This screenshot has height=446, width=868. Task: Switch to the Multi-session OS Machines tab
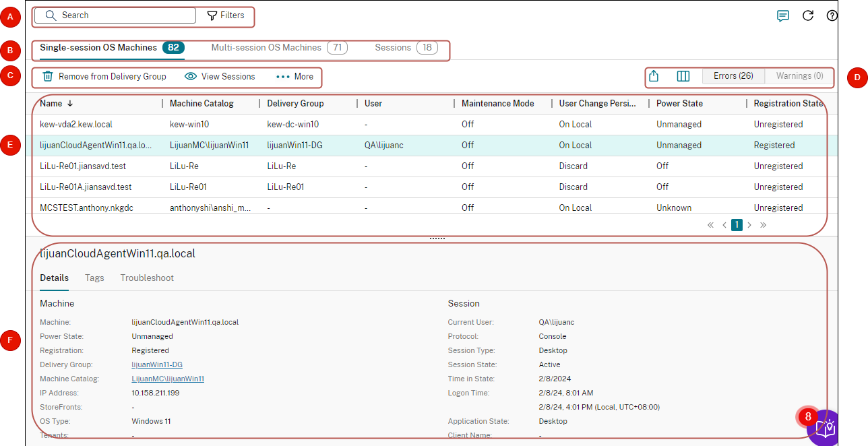[266, 47]
